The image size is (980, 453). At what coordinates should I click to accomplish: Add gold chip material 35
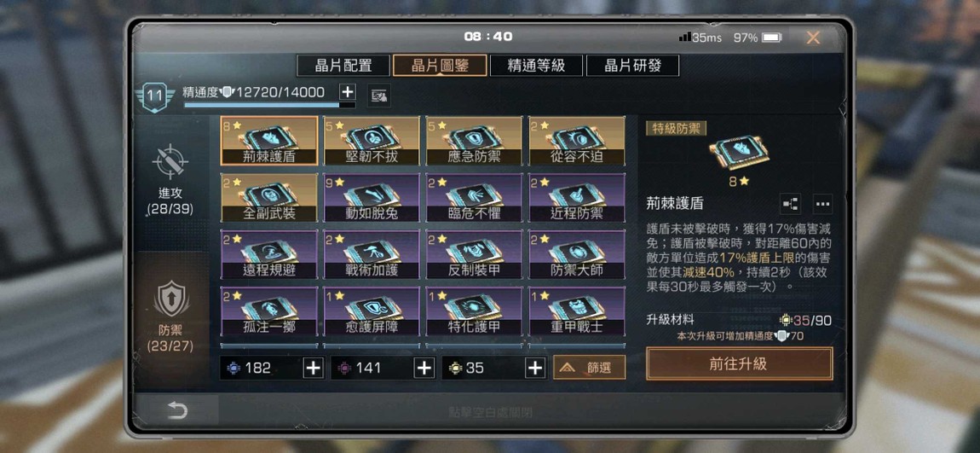coord(535,368)
